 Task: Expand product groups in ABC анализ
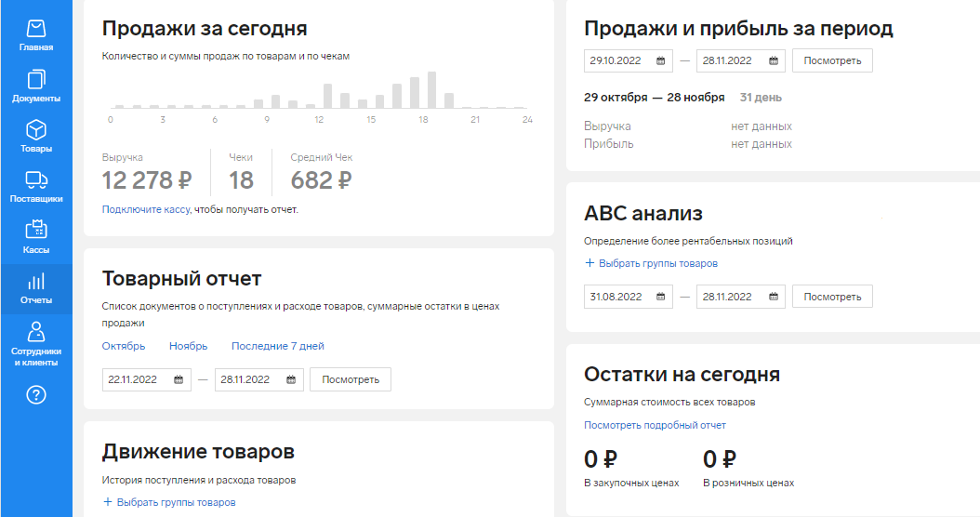click(651, 263)
